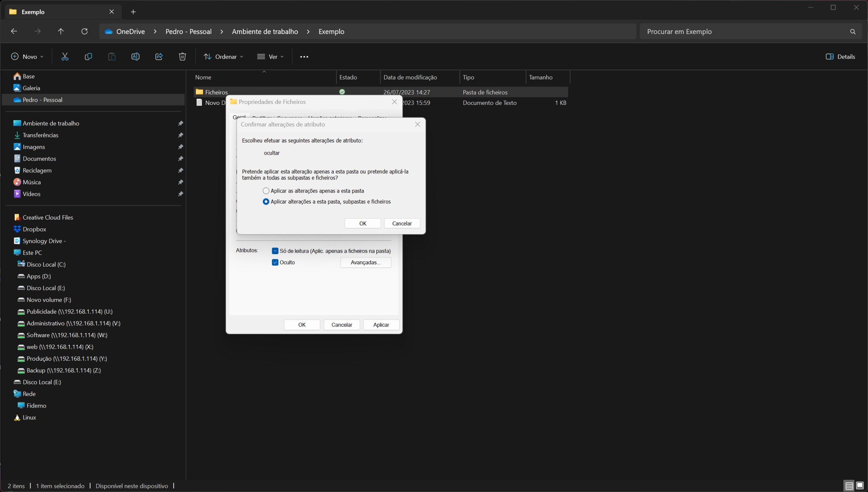This screenshot has width=868, height=492.
Task: Click the Cut scissors icon in toolbar
Action: tap(65, 57)
